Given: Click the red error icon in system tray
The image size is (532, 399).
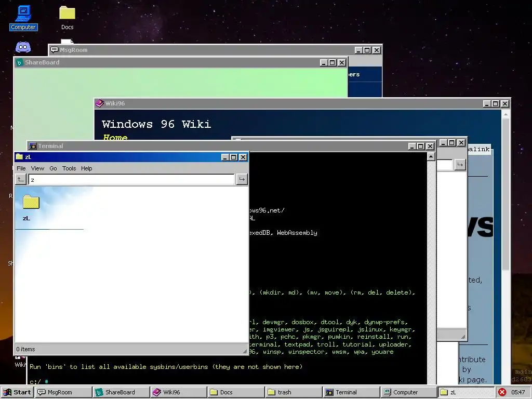Looking at the screenshot, I should pyautogui.click(x=502, y=392).
